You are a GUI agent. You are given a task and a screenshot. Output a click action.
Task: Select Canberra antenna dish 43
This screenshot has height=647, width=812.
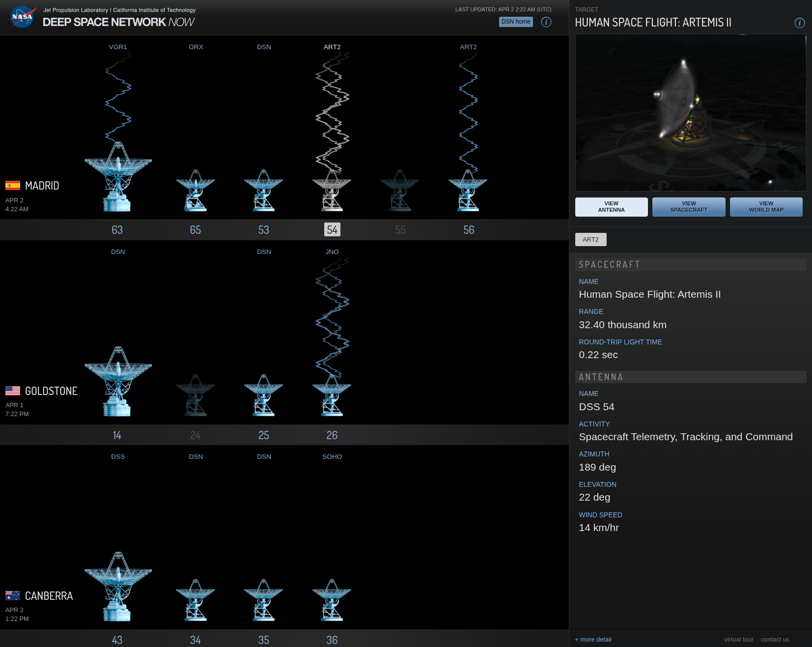click(x=118, y=587)
